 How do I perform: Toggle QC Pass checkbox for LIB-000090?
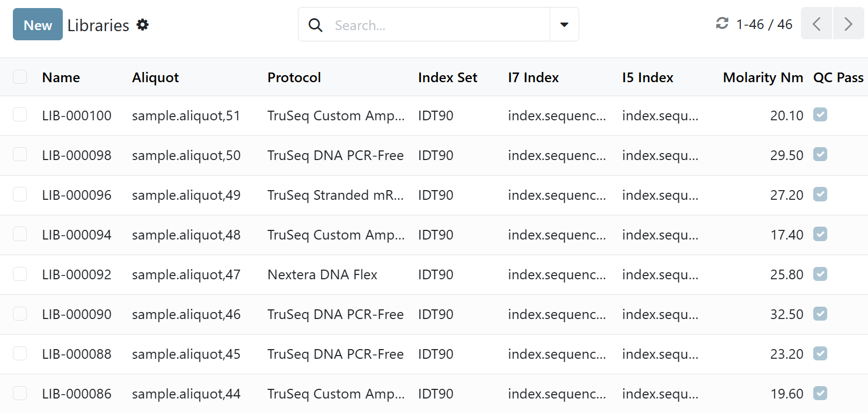pos(820,314)
